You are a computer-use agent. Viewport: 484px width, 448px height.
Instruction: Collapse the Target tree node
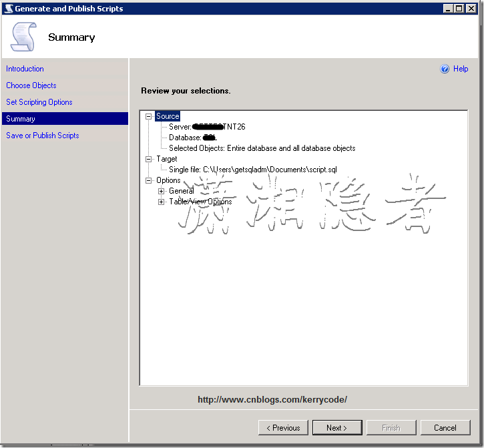pyautogui.click(x=148, y=159)
